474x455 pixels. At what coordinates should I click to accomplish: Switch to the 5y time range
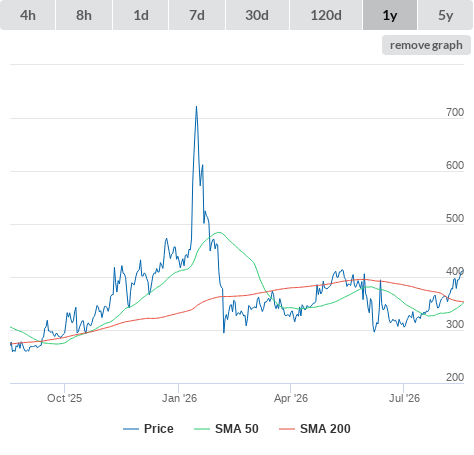pyautogui.click(x=445, y=15)
